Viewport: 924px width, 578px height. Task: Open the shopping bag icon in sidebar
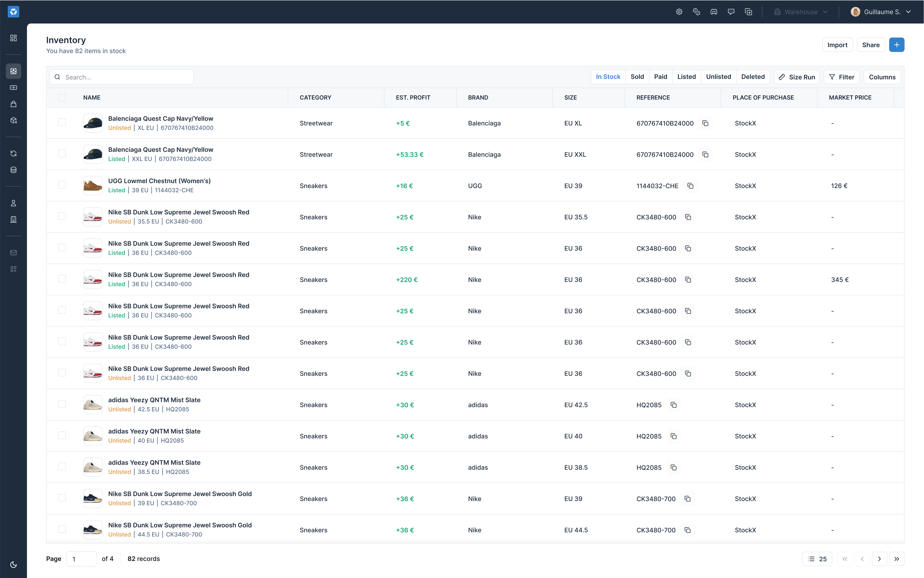point(13,104)
